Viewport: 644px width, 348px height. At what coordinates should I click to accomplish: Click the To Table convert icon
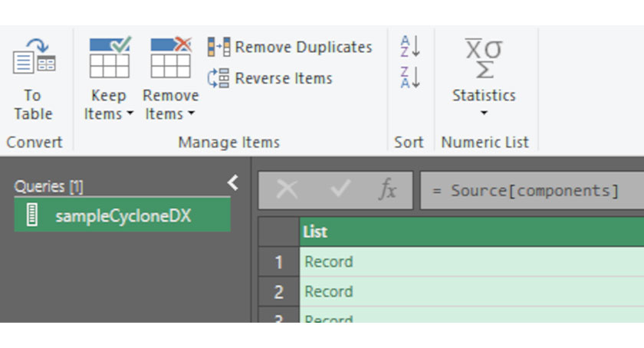pyautogui.click(x=33, y=58)
